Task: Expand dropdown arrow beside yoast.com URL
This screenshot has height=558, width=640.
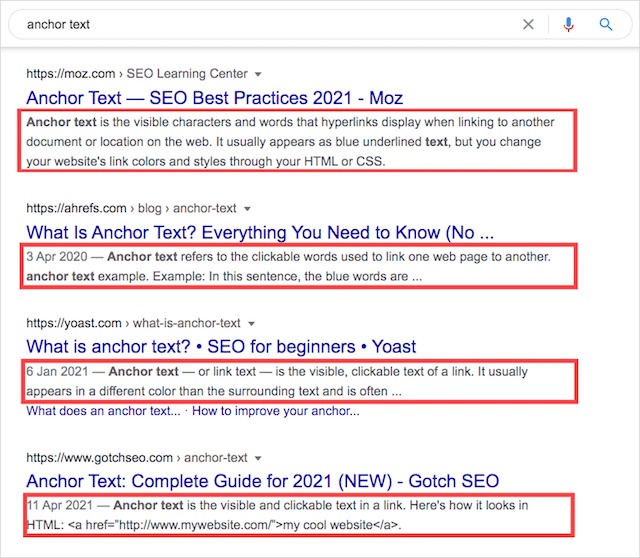Action: click(x=252, y=324)
